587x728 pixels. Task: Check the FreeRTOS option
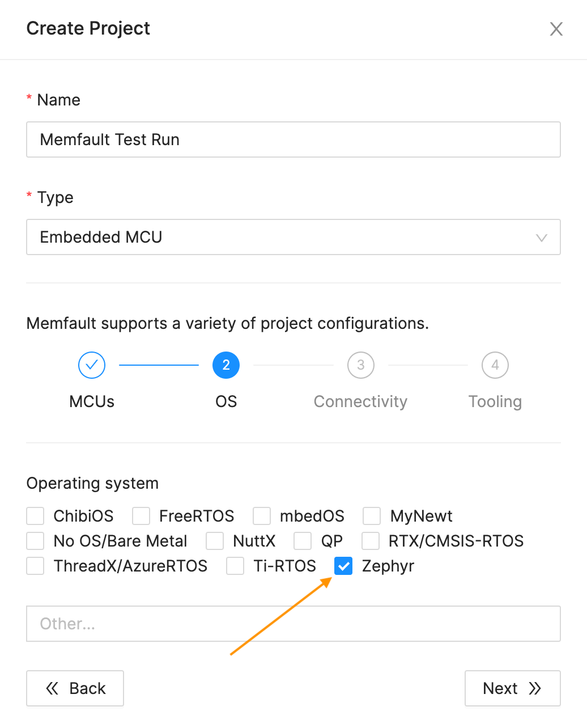click(x=141, y=516)
